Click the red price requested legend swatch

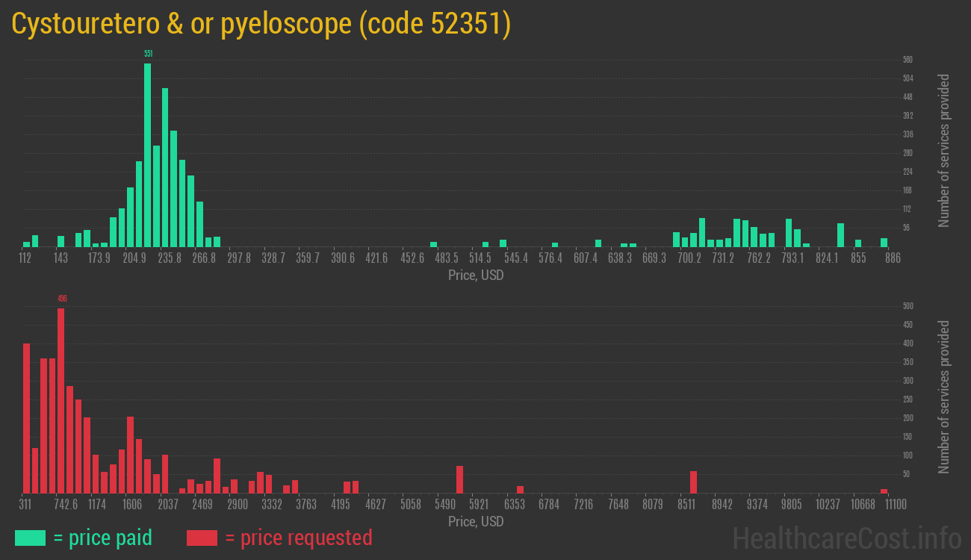[202, 538]
